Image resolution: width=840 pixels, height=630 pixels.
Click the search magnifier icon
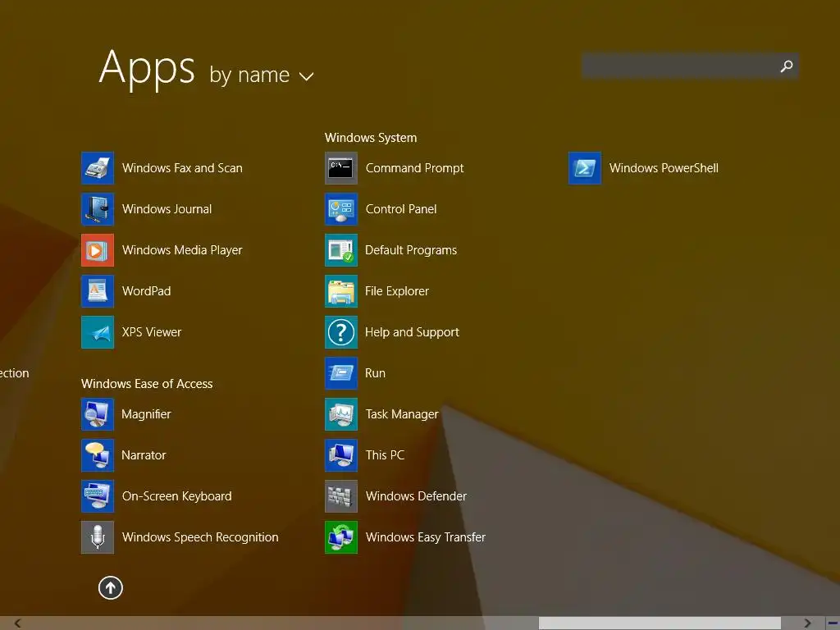pos(787,66)
